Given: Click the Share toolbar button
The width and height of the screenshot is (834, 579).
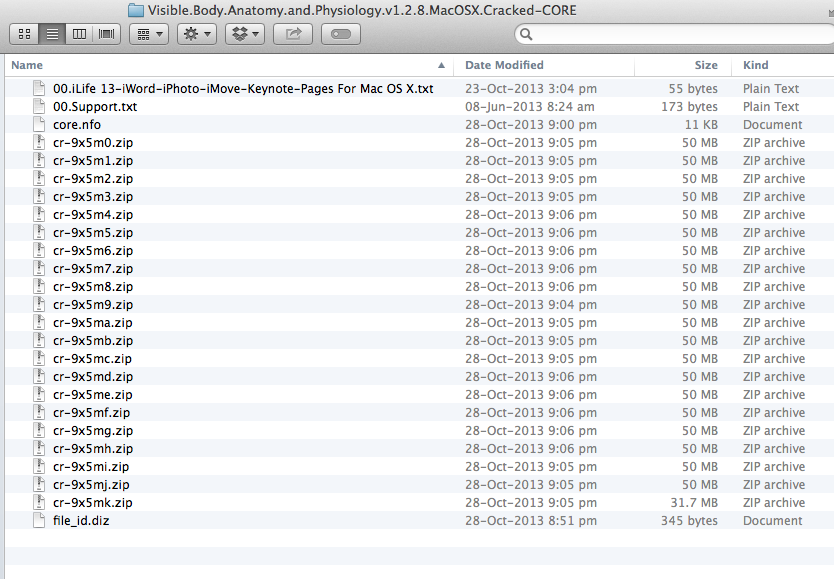Looking at the screenshot, I should [293, 35].
